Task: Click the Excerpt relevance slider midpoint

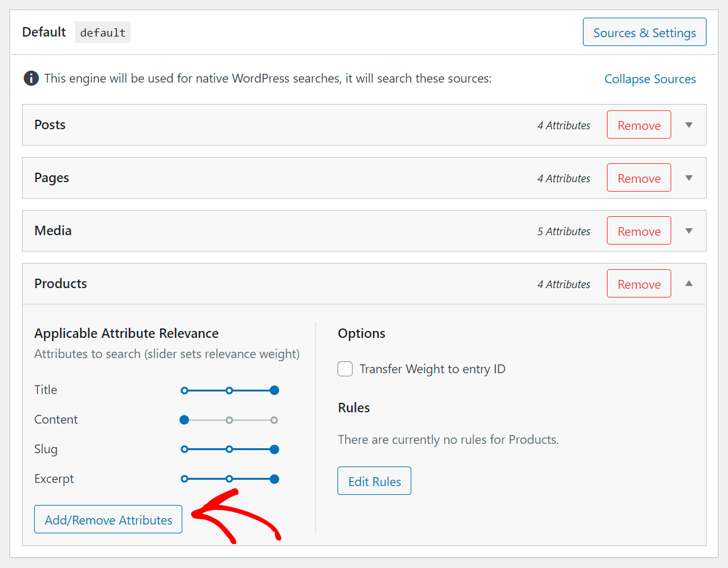Action: [229, 478]
